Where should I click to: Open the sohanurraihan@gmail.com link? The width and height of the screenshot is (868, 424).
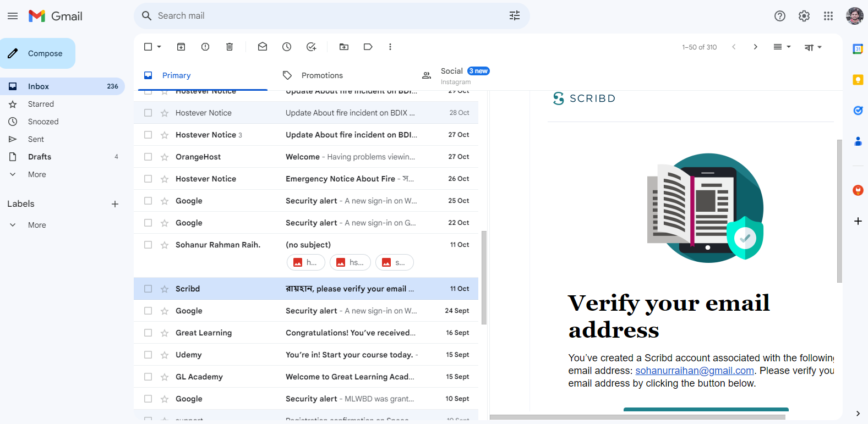pos(695,371)
